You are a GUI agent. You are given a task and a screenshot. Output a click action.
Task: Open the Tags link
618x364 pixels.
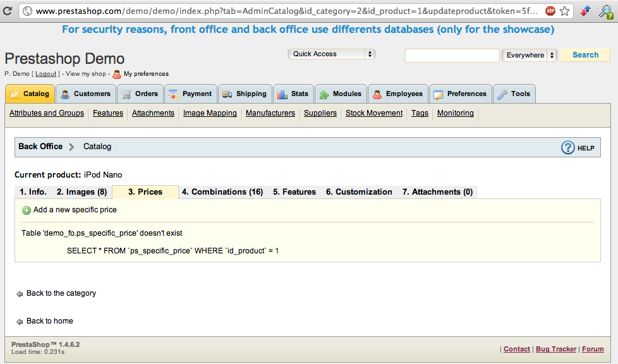coord(420,113)
